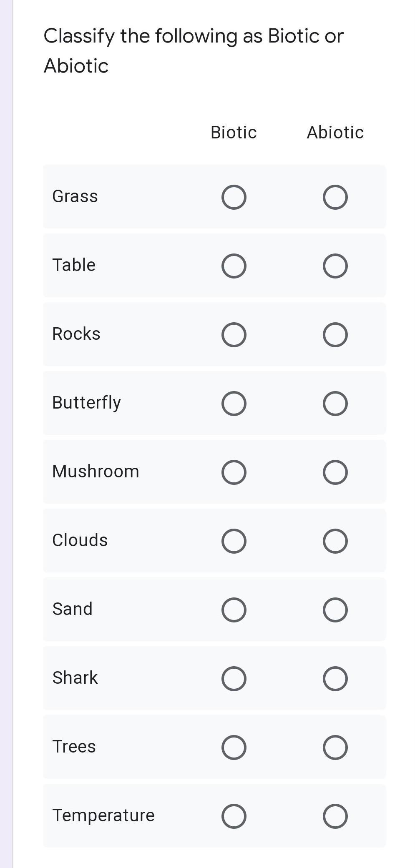Select Biotic for Mushroom

coord(234,472)
